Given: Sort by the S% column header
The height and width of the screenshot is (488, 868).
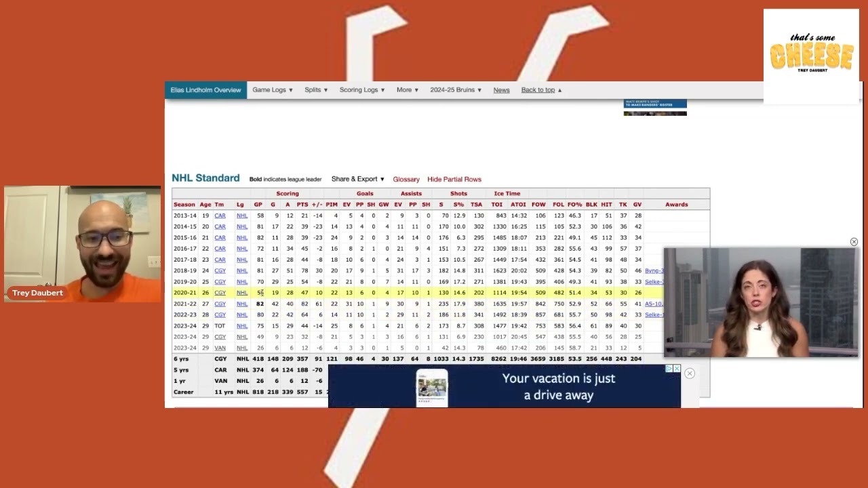Looking at the screenshot, I should (458, 205).
